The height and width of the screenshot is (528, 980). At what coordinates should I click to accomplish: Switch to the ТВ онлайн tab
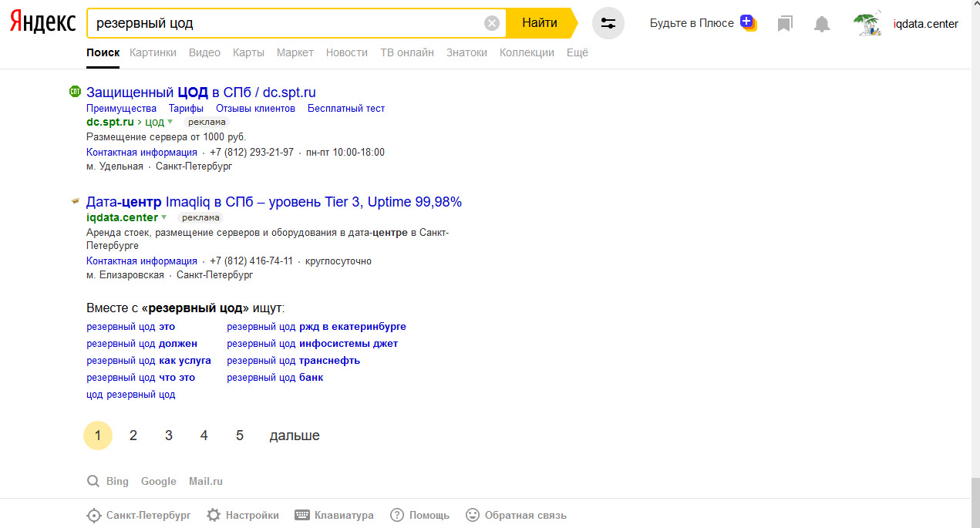pos(407,52)
